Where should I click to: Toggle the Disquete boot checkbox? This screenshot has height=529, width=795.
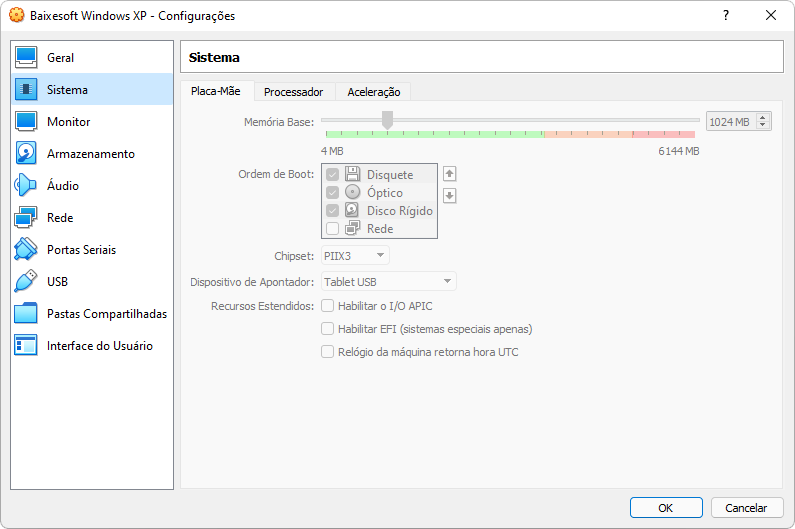point(333,174)
